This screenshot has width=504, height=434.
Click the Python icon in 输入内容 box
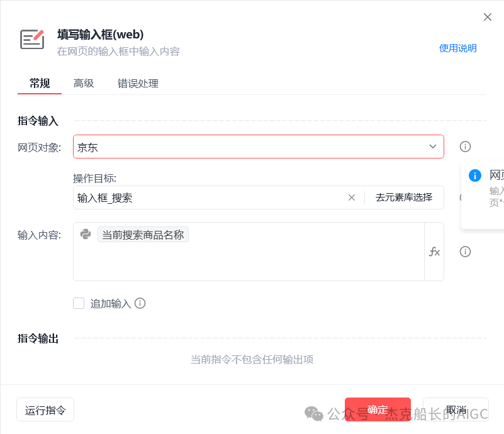click(x=86, y=234)
